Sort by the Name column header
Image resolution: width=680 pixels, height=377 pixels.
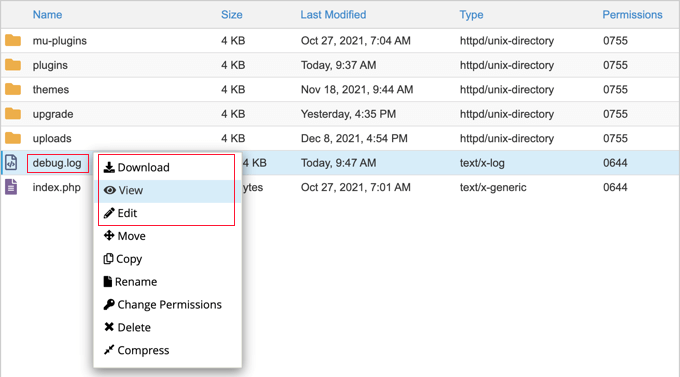click(47, 15)
